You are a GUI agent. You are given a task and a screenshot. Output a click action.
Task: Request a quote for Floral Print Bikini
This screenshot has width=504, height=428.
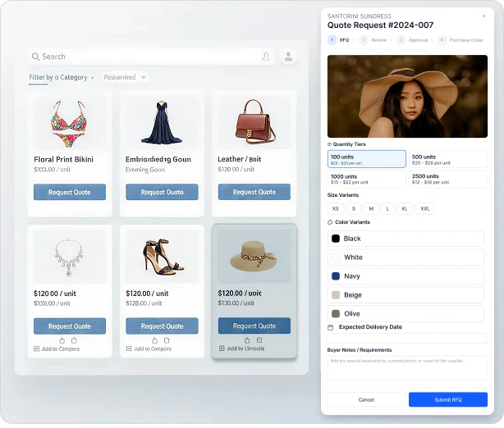coord(70,192)
